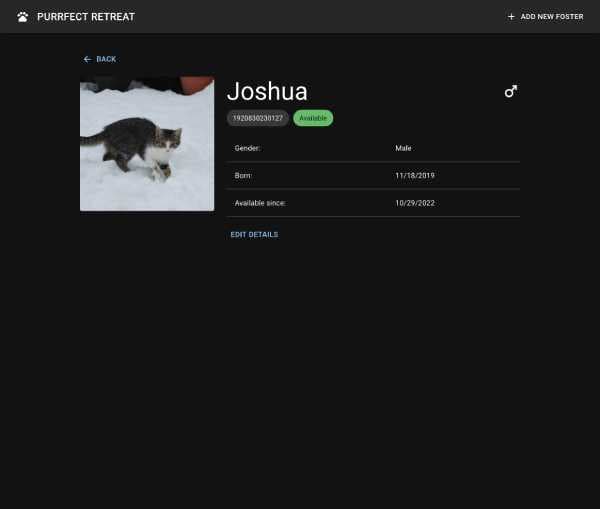
Task: Click the male gender symbol icon
Action: (x=510, y=91)
